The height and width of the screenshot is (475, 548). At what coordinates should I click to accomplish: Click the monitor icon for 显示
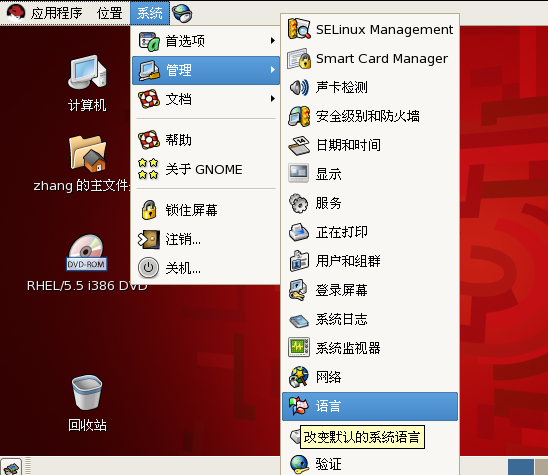(298, 173)
